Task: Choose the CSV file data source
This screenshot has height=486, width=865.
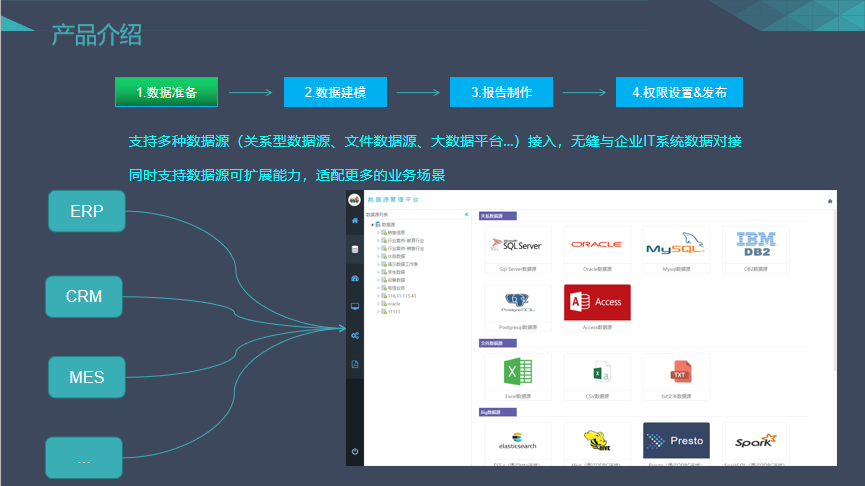Action: coord(597,377)
